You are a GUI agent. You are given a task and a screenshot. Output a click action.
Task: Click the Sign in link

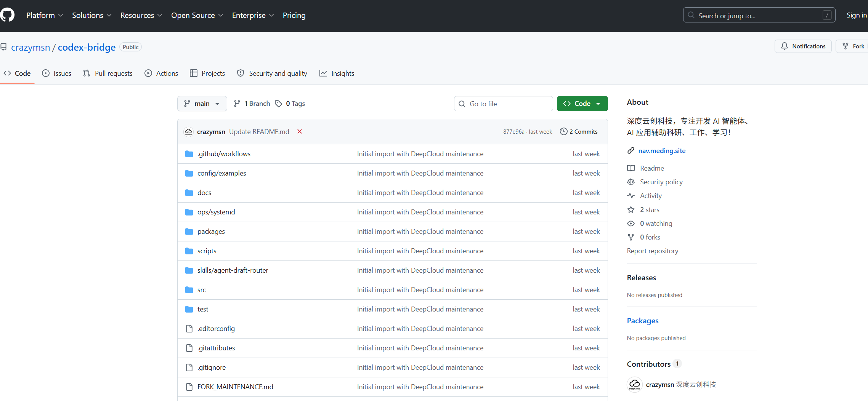[857, 15]
